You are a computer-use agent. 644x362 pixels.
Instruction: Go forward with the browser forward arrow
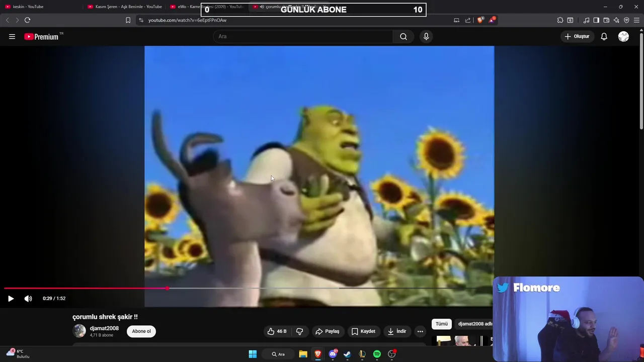(17, 20)
